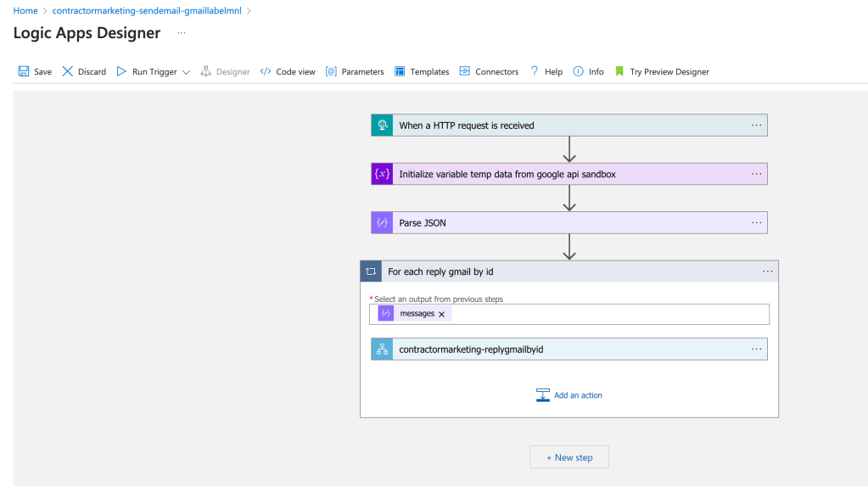Click the Info toolbar label

pyautogui.click(x=596, y=72)
